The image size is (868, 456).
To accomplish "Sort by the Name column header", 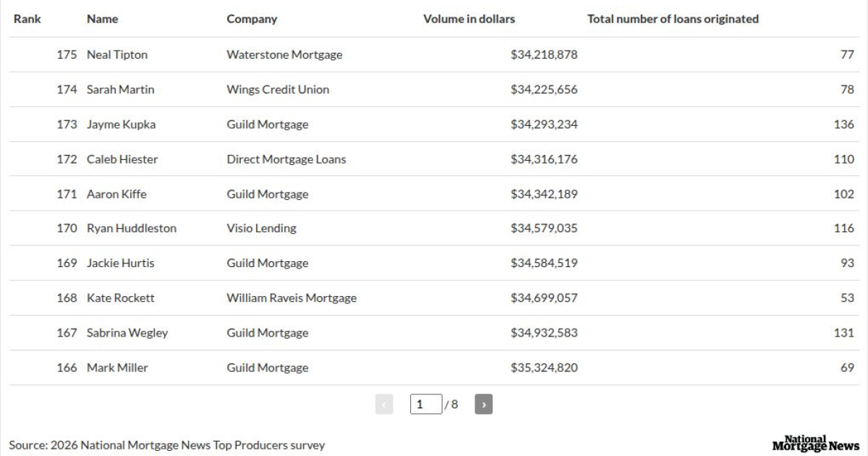I will [102, 19].
